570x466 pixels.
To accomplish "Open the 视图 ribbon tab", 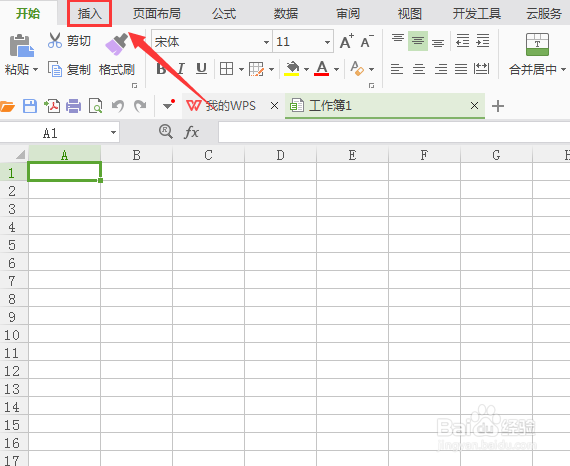I will coord(410,13).
